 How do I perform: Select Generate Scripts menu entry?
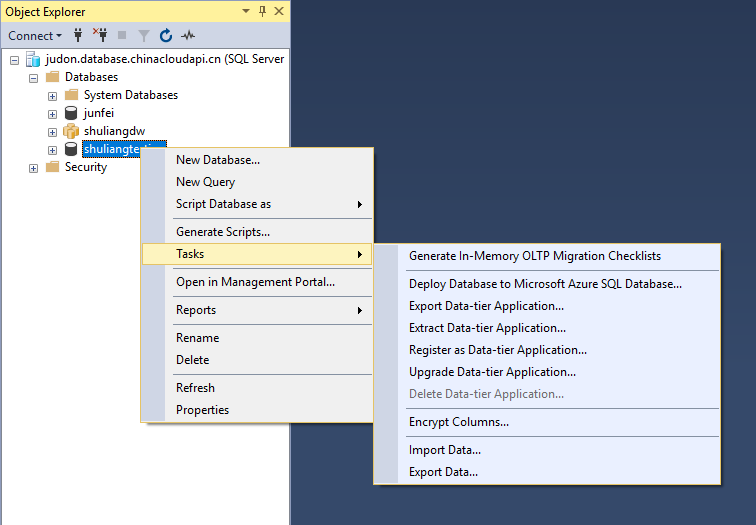[x=222, y=232]
